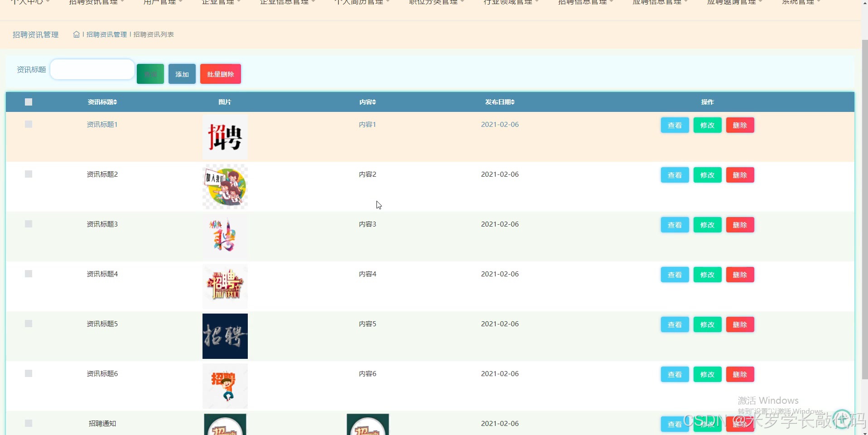The image size is (868, 435).
Task: Click 招聘资讯列表 breadcrumb text
Action: coord(154,34)
